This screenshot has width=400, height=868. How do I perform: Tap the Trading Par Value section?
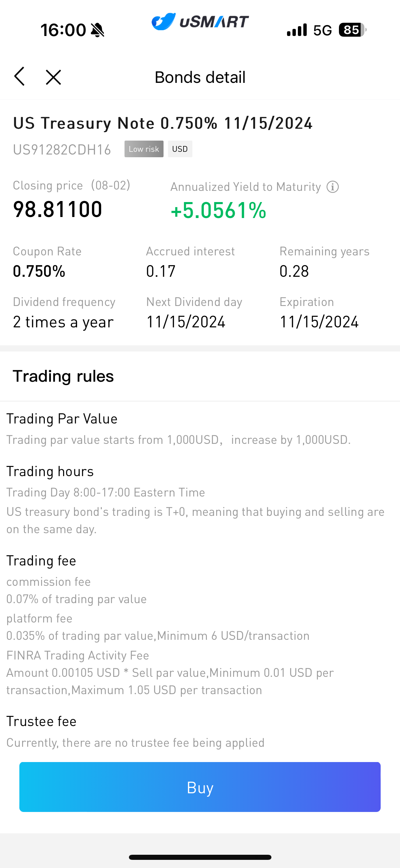click(x=62, y=419)
